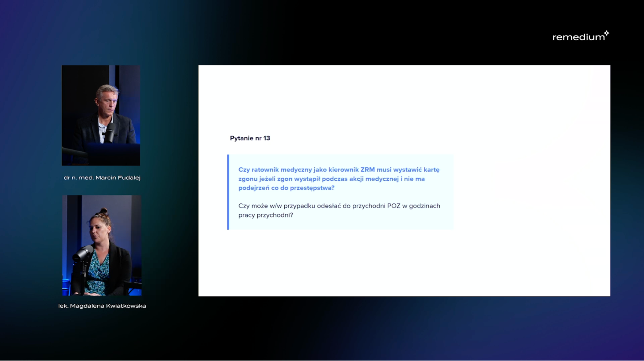Click the blue question about ratownik medyczny
Screen dimensions: 644x361
(x=339, y=179)
